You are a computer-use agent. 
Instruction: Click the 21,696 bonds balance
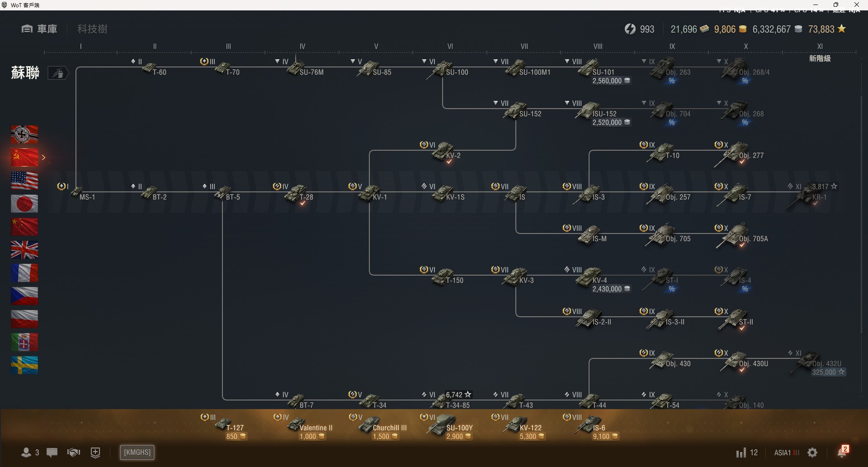point(689,29)
